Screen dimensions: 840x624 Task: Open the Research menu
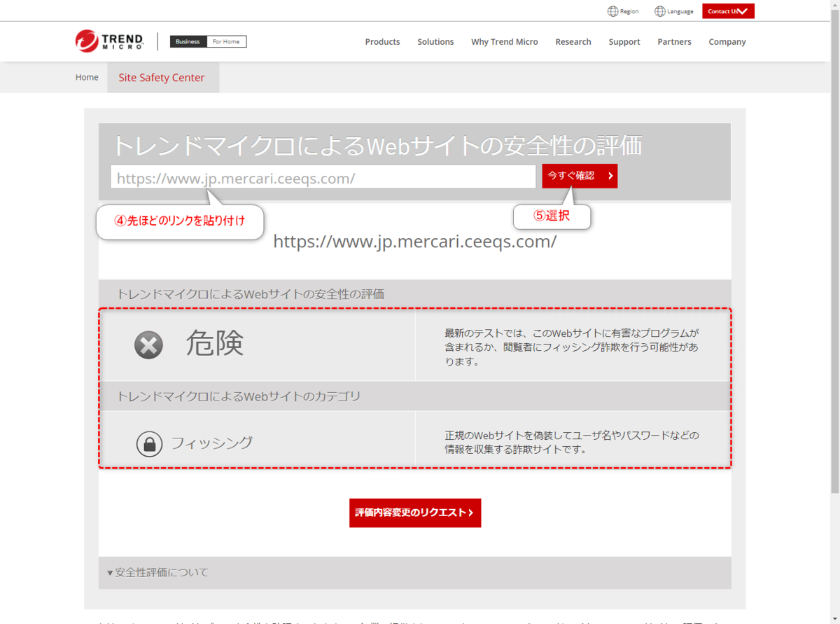pos(573,42)
